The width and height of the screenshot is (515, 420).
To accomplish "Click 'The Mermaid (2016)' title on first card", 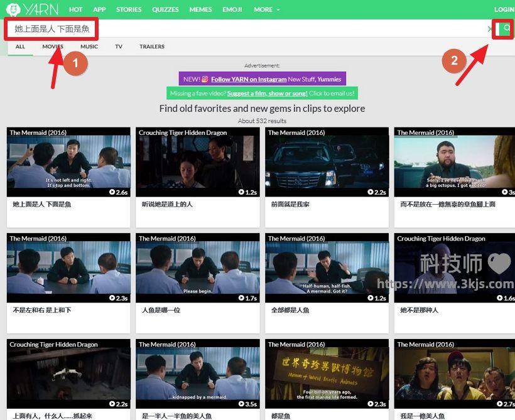I will (38, 132).
